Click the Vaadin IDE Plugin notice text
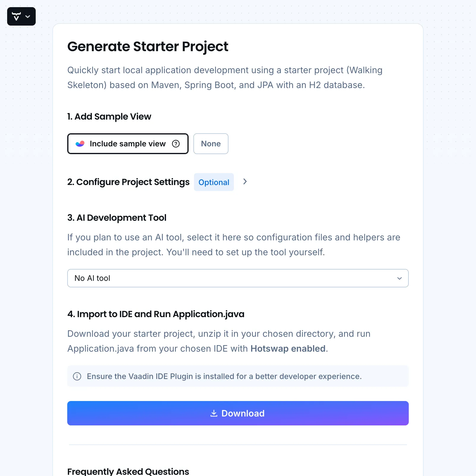The image size is (476, 476). tap(224, 376)
